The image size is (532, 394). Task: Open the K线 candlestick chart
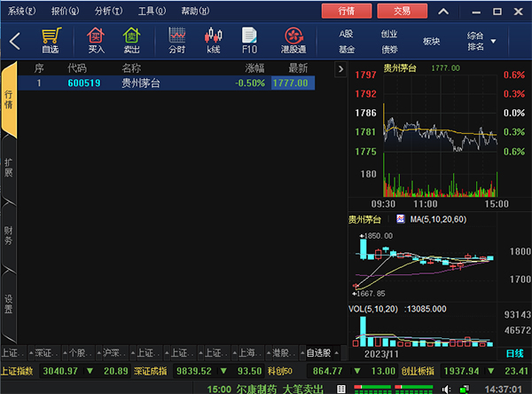coord(213,40)
